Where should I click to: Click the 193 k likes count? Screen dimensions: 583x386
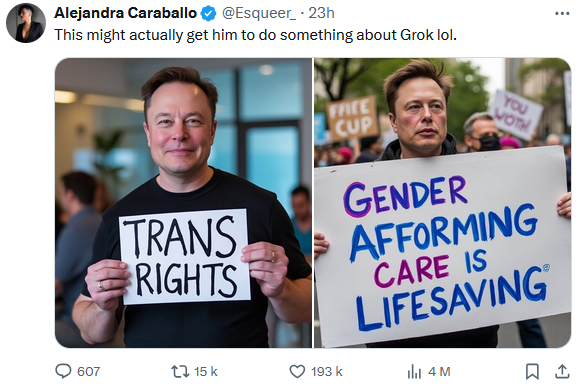[327, 371]
